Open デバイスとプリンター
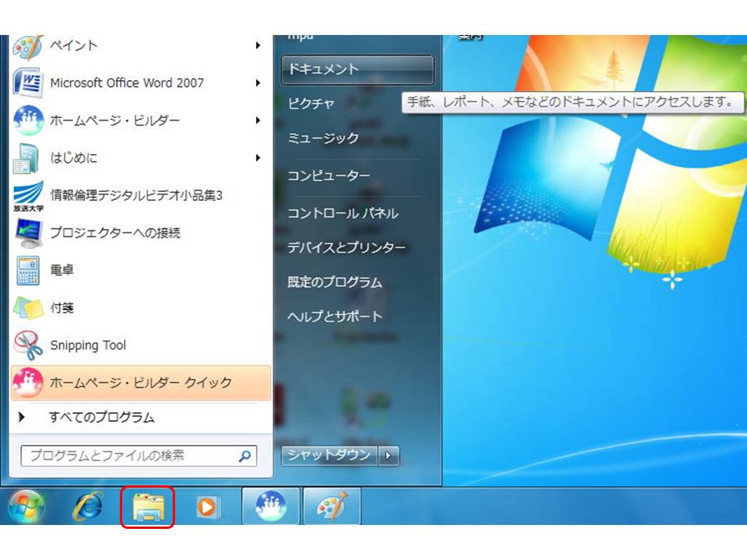 (347, 247)
